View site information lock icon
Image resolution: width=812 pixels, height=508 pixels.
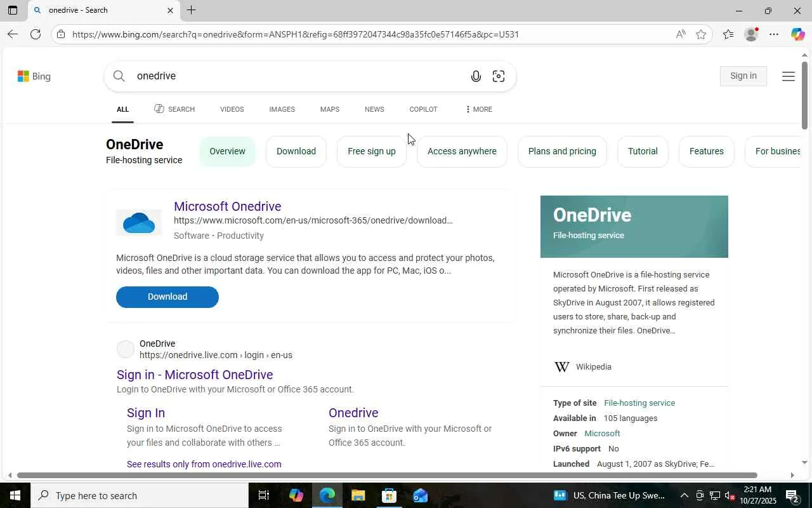click(x=61, y=34)
